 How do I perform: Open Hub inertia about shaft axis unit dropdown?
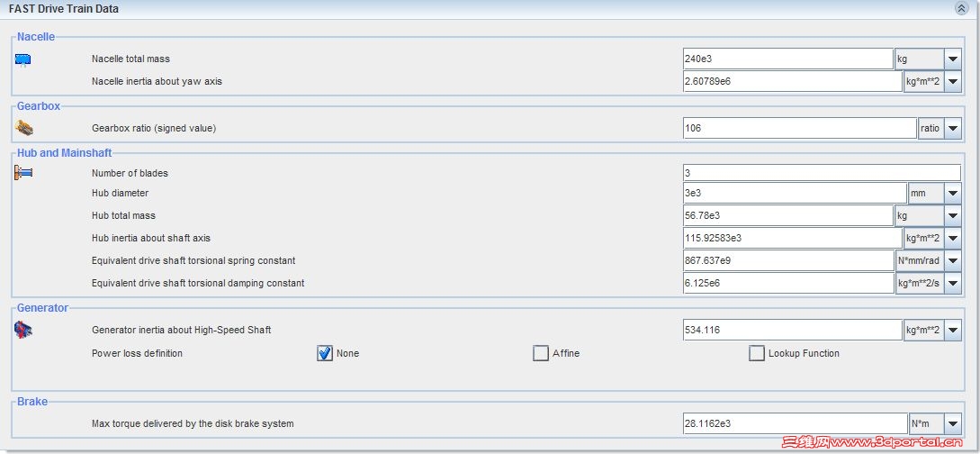pyautogui.click(x=952, y=238)
